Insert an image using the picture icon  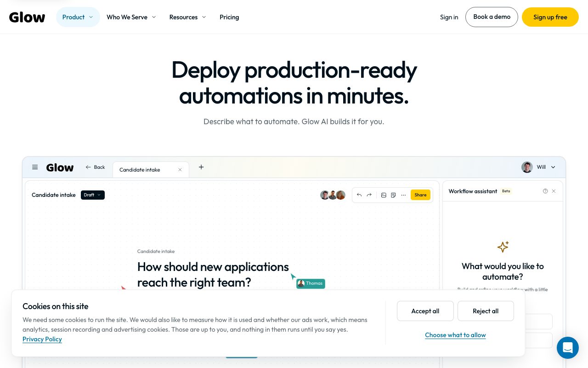(384, 195)
